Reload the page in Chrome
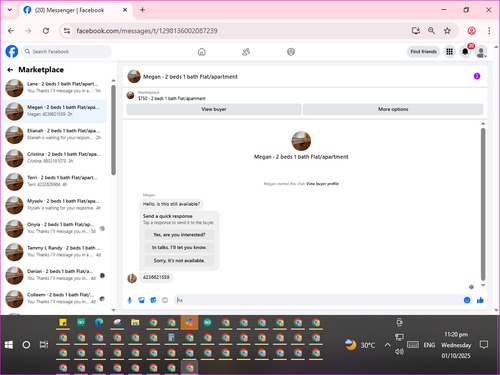 [x=46, y=31]
